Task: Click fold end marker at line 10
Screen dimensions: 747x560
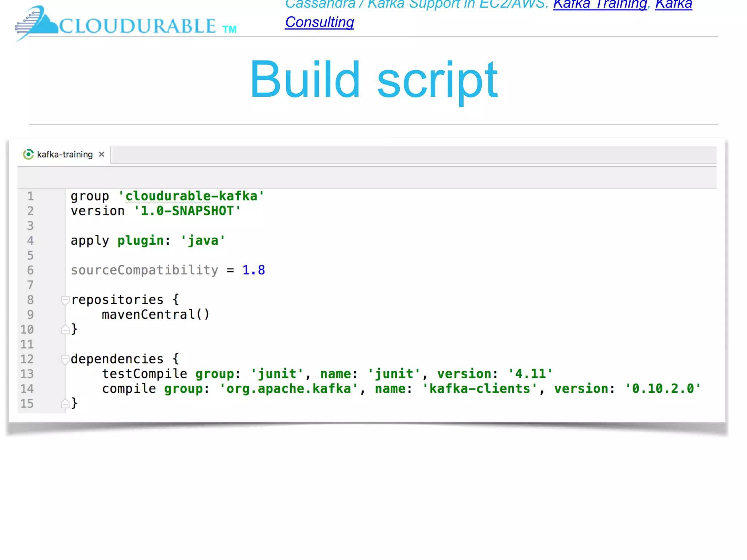Action: tap(65, 330)
